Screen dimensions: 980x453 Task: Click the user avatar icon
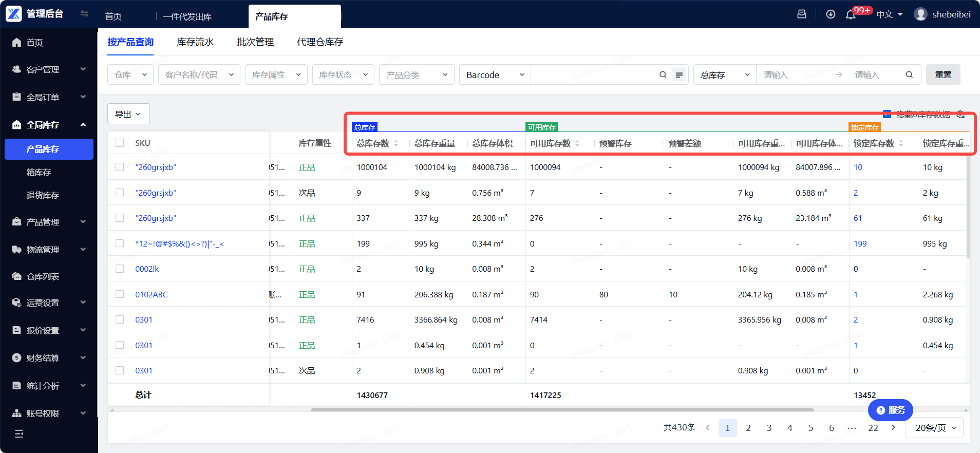920,14
